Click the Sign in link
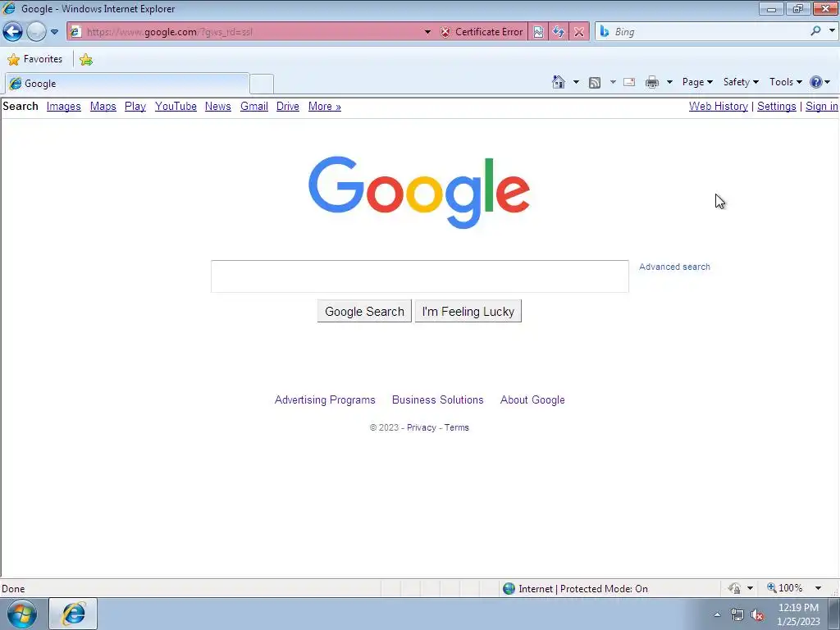 (x=822, y=106)
